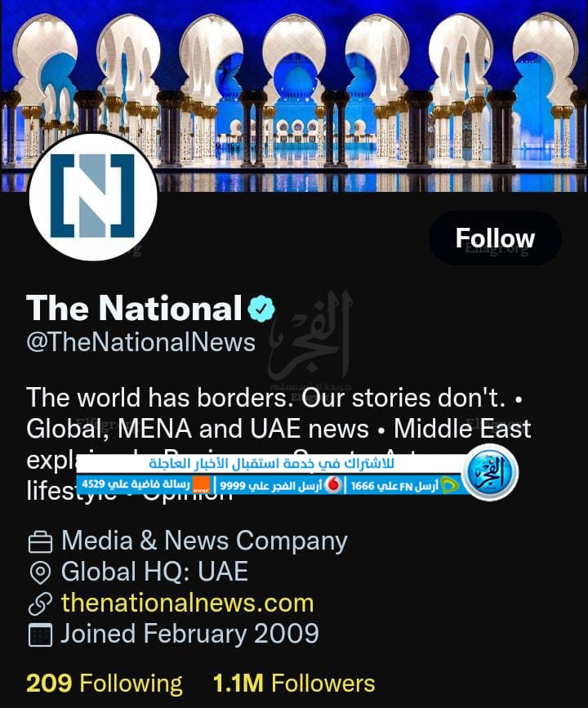Open The National profile avatar logo

(93, 197)
